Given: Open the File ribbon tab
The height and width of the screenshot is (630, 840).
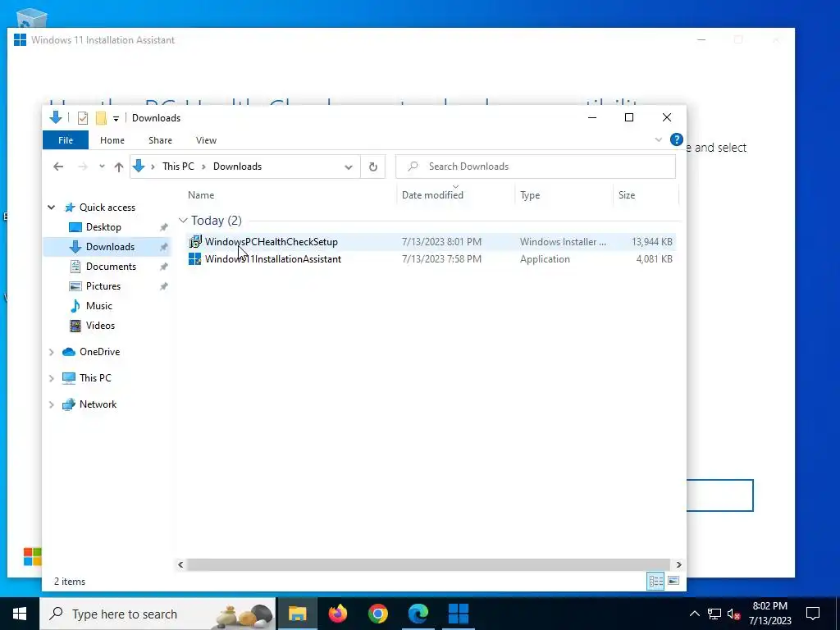Looking at the screenshot, I should (66, 140).
